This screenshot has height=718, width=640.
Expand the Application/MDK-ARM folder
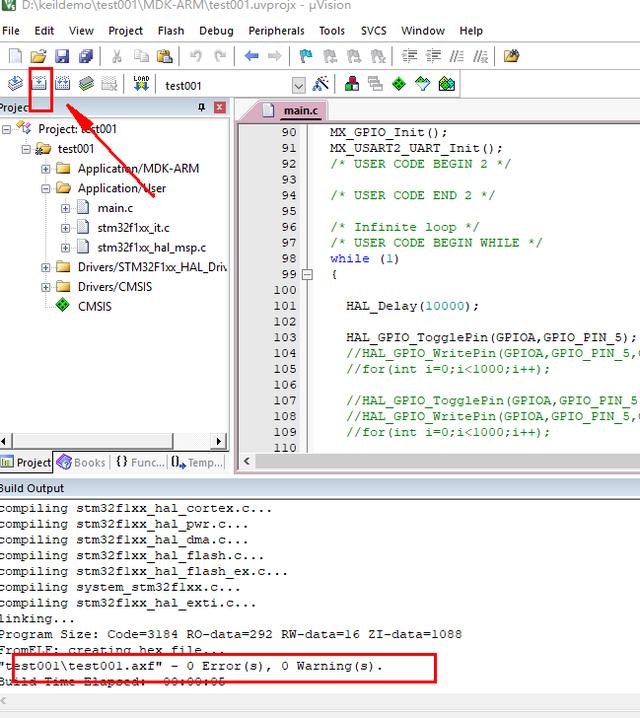[x=46, y=169]
